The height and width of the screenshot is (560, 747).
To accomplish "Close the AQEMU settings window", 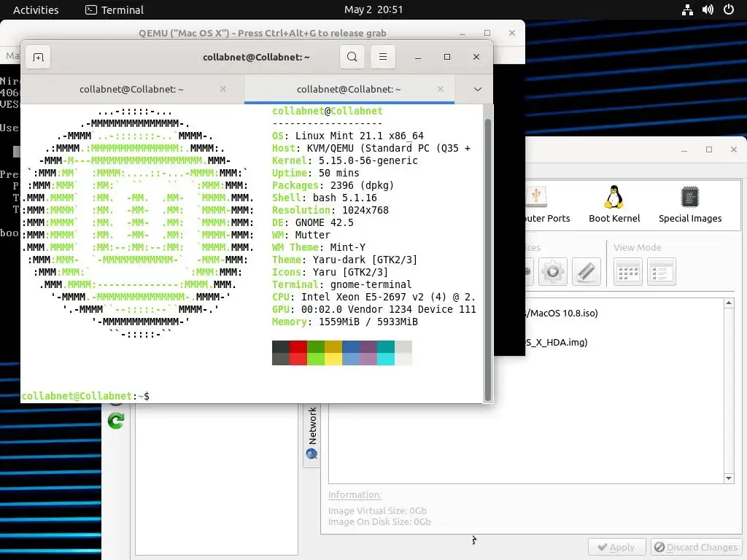I will tap(734, 149).
